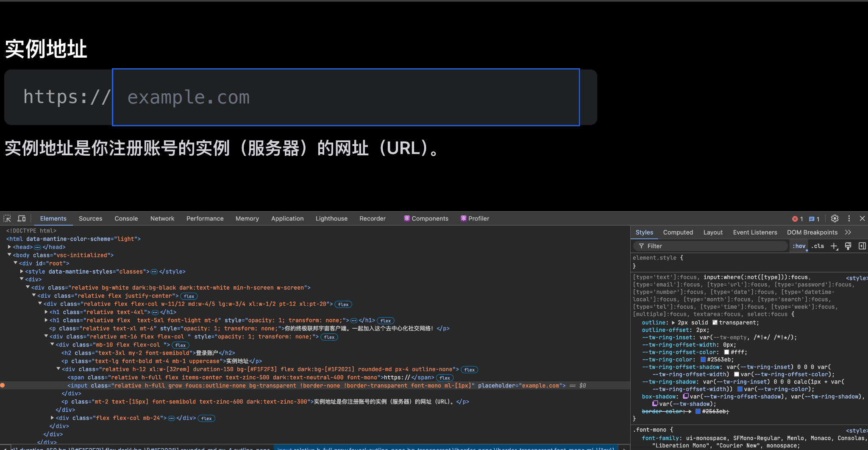This screenshot has height=450, width=868.
Task: Select the inspect element cursor tool
Action: [7, 218]
